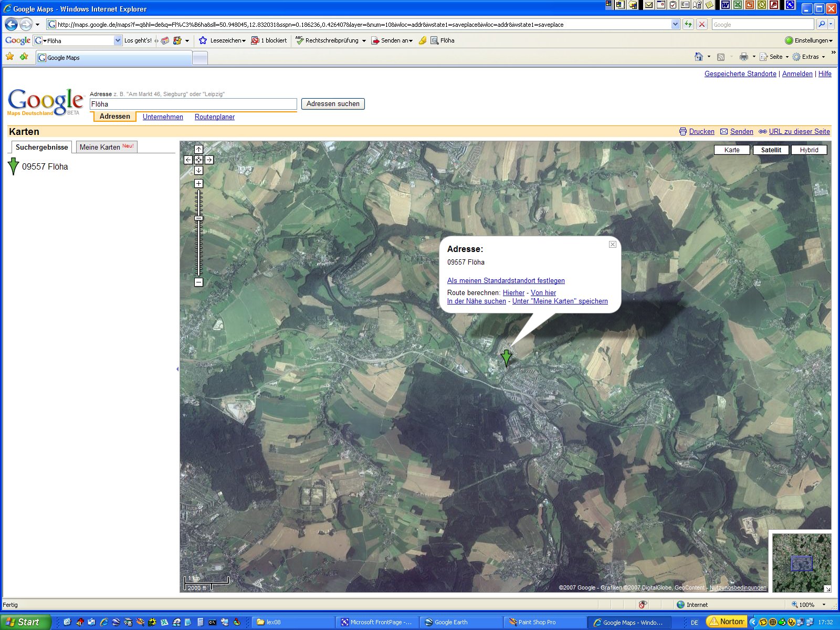Viewport: 840px width, 630px height.
Task: Open the address bar URL history dropdown
Action: [x=675, y=24]
